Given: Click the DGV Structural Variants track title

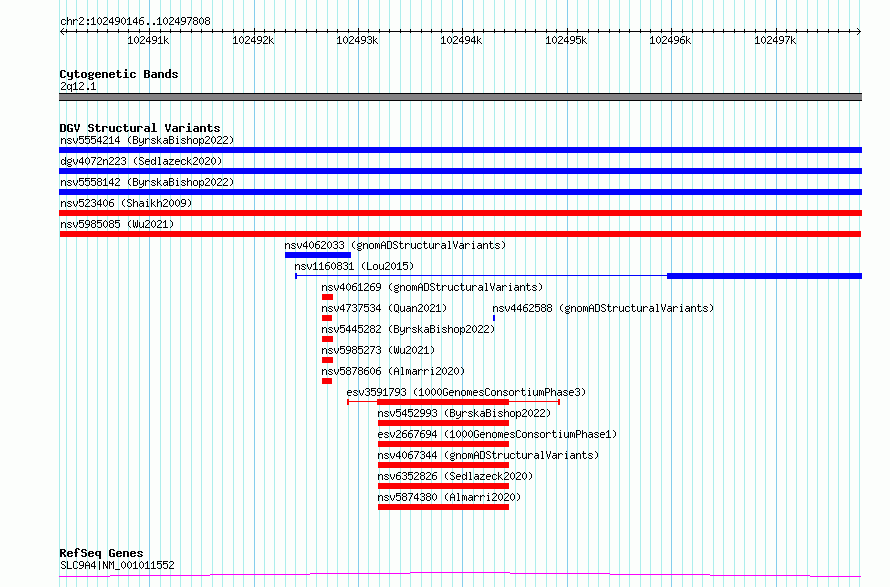Looking at the screenshot, I should click(x=140, y=128).
